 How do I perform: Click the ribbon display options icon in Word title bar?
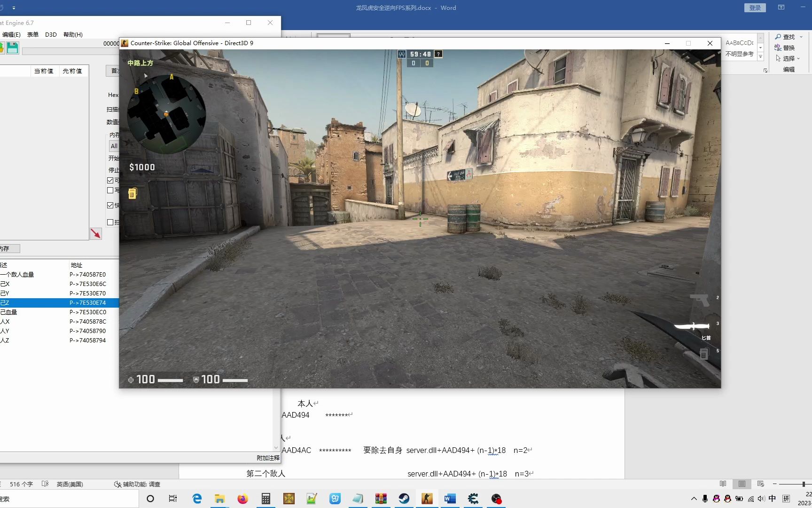781,8
